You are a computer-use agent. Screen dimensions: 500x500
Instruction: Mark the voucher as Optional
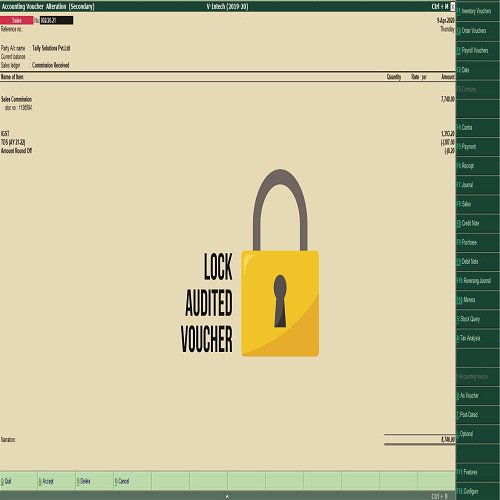(478, 434)
